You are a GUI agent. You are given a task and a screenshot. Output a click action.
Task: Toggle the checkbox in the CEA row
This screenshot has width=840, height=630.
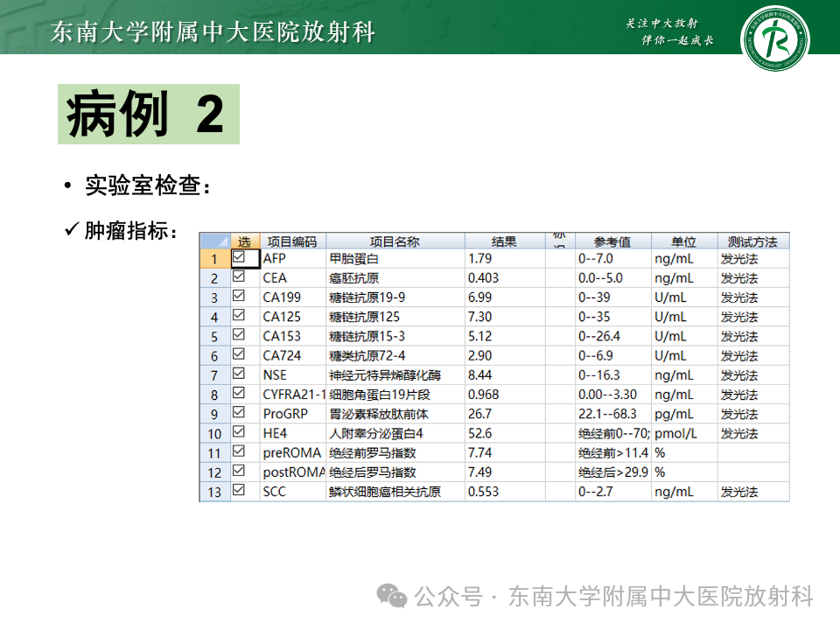238,276
